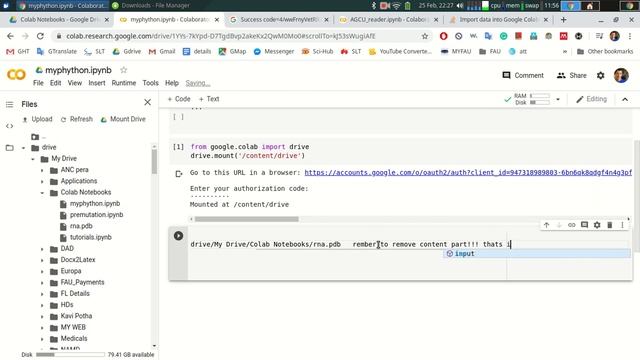This screenshot has height=360, width=640.
Task: Click the browser address bar
Action: [242, 36]
